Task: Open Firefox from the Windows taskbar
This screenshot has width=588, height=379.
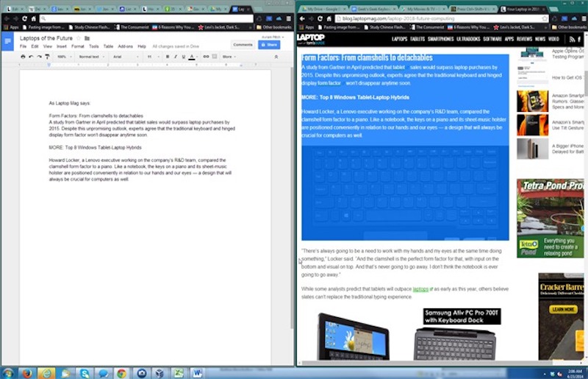Action: tap(26, 372)
